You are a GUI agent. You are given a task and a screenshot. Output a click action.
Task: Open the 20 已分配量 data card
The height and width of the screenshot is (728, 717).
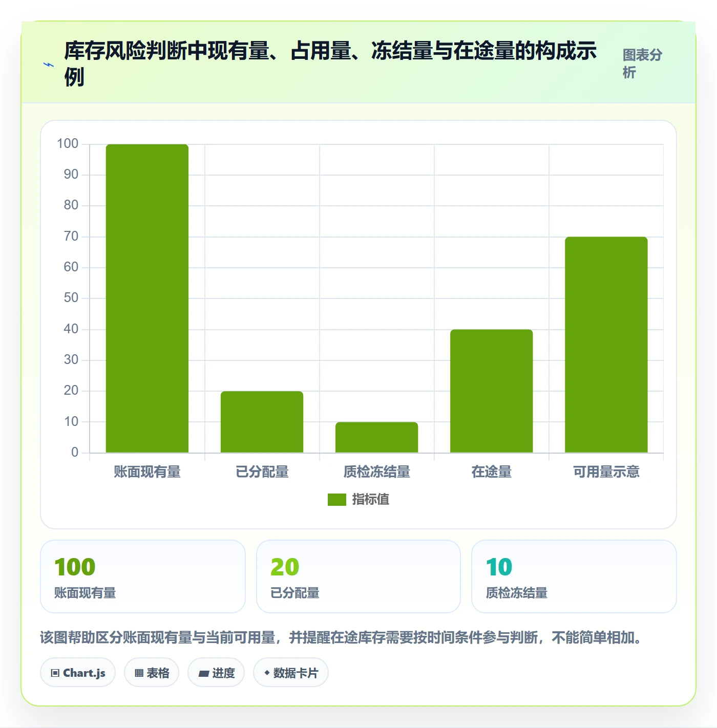click(x=358, y=576)
